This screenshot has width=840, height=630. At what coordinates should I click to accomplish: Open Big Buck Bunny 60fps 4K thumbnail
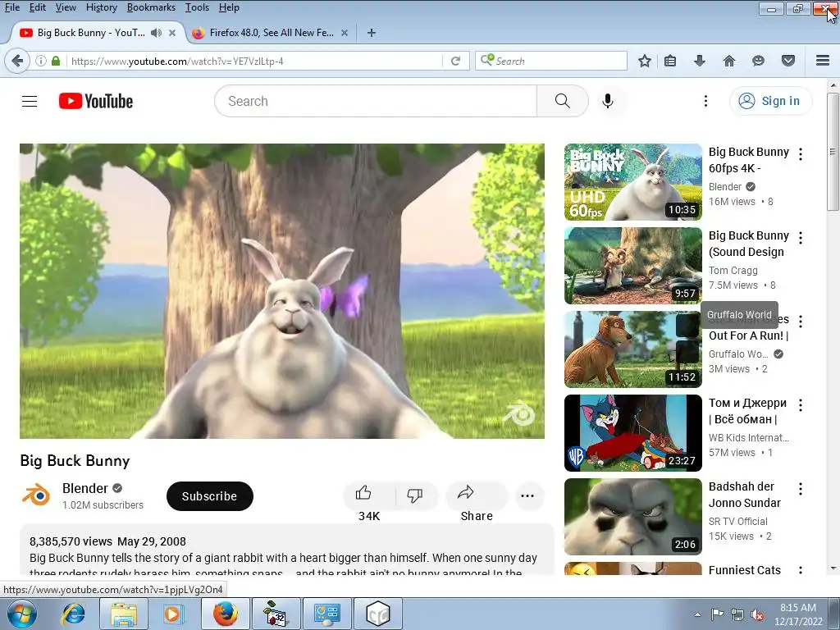[x=632, y=182]
